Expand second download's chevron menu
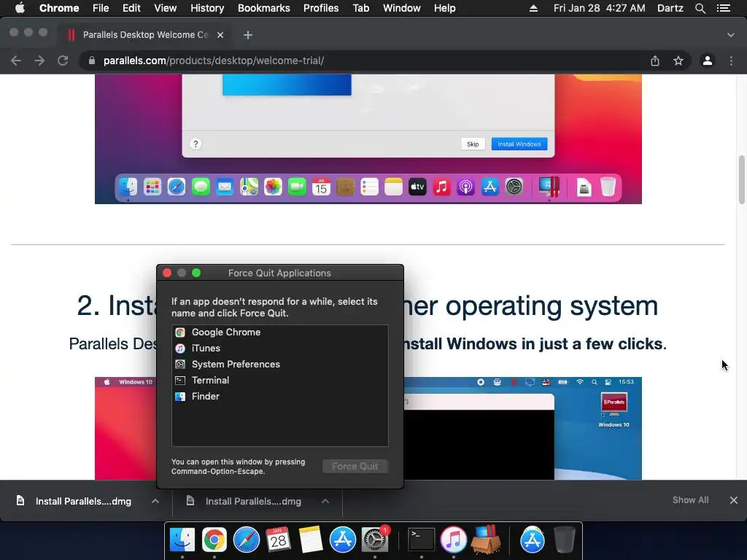The image size is (747, 560). (325, 501)
